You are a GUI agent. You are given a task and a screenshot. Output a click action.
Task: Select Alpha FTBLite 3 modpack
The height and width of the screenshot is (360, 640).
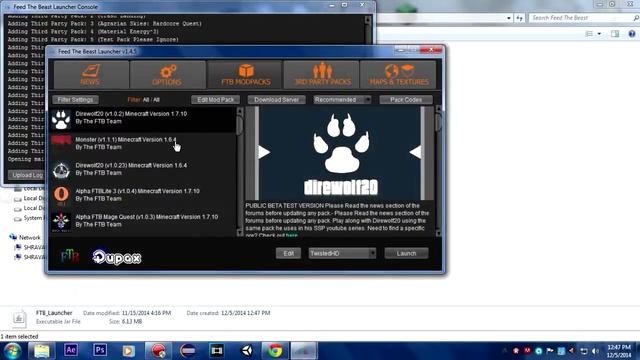point(142,195)
